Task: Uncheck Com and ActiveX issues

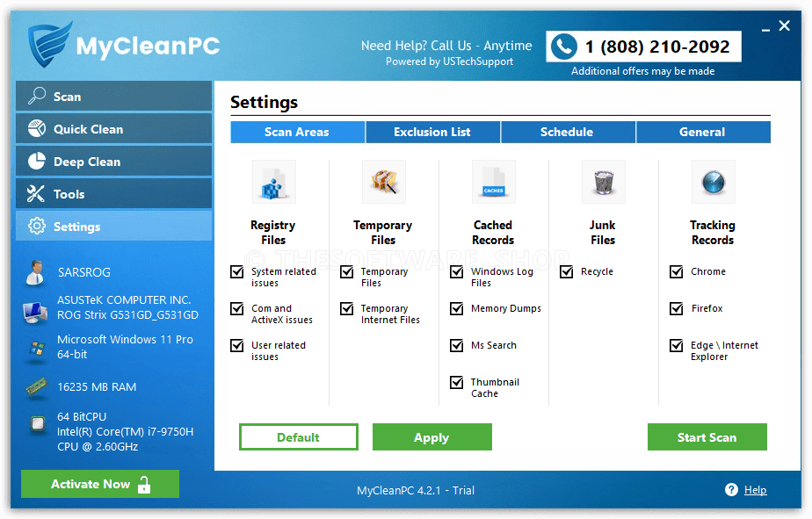Action: (237, 308)
